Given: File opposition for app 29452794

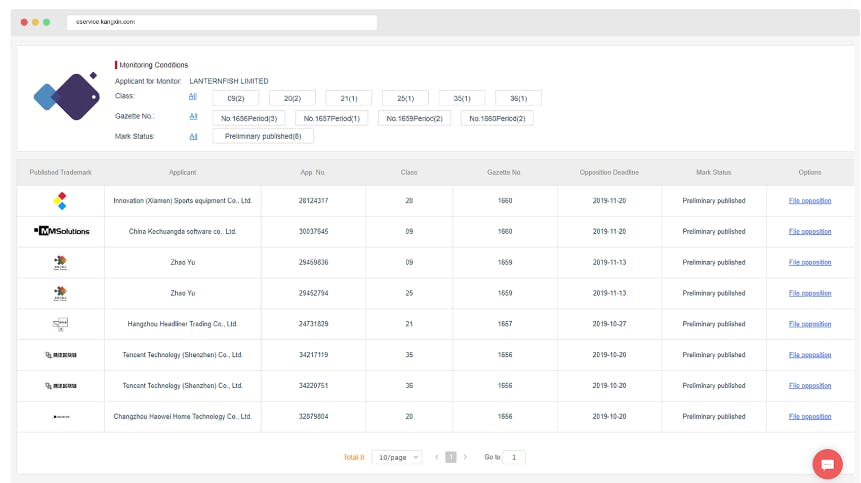Looking at the screenshot, I should (x=810, y=293).
